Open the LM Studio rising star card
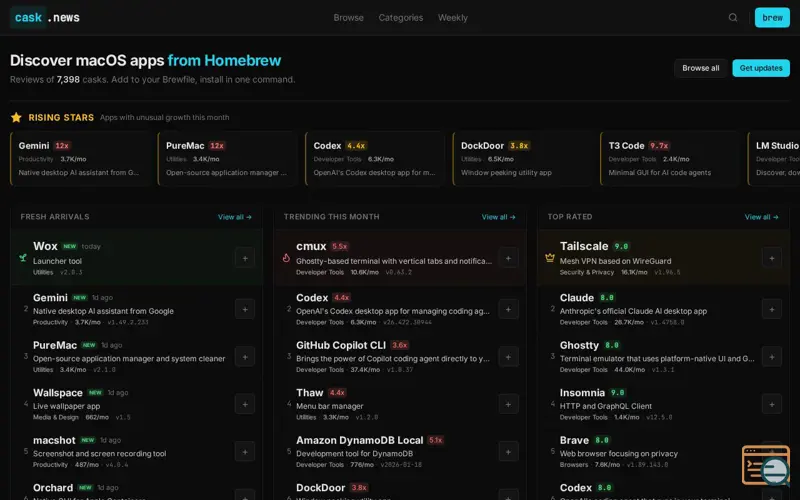 point(773,159)
